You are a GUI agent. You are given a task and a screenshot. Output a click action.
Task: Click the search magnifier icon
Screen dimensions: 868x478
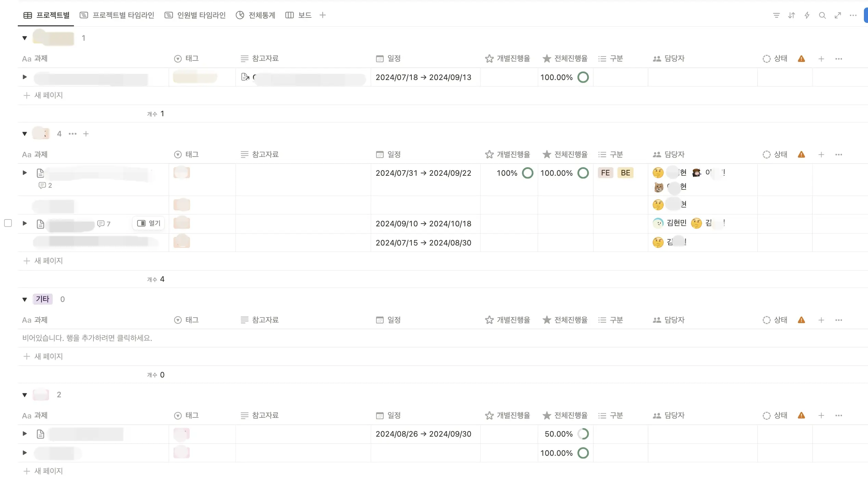click(822, 15)
